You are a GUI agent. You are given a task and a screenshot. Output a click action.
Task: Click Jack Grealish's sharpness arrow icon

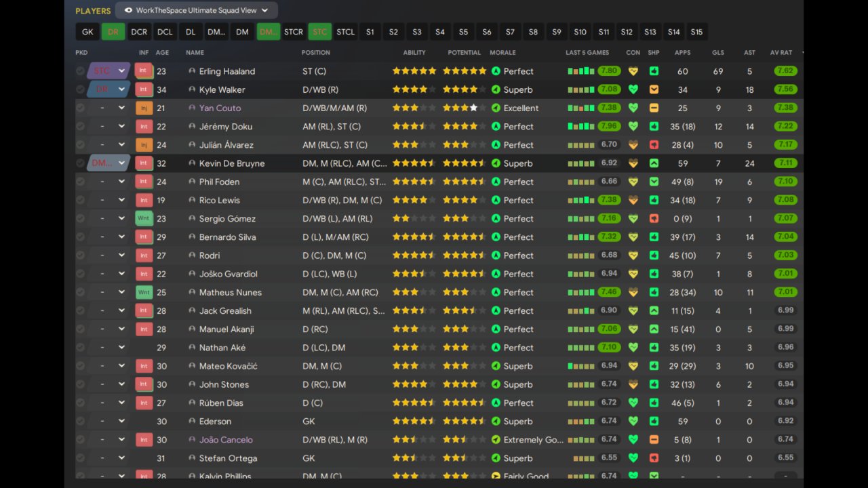[654, 310]
